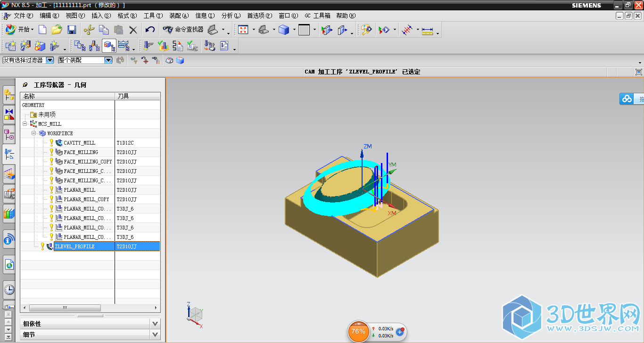Click navigator horizontal scrollbar thumb
Image resolution: width=644 pixels, height=343 pixels.
point(65,308)
